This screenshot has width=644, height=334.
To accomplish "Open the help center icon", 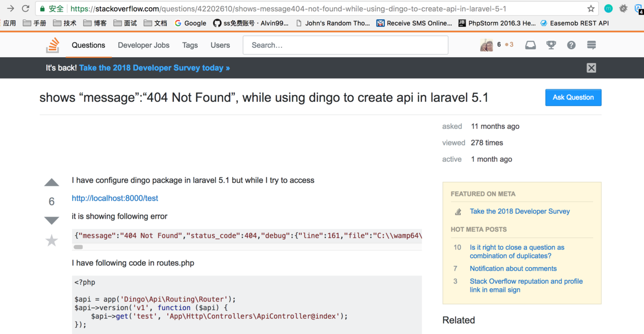I will 571,45.
